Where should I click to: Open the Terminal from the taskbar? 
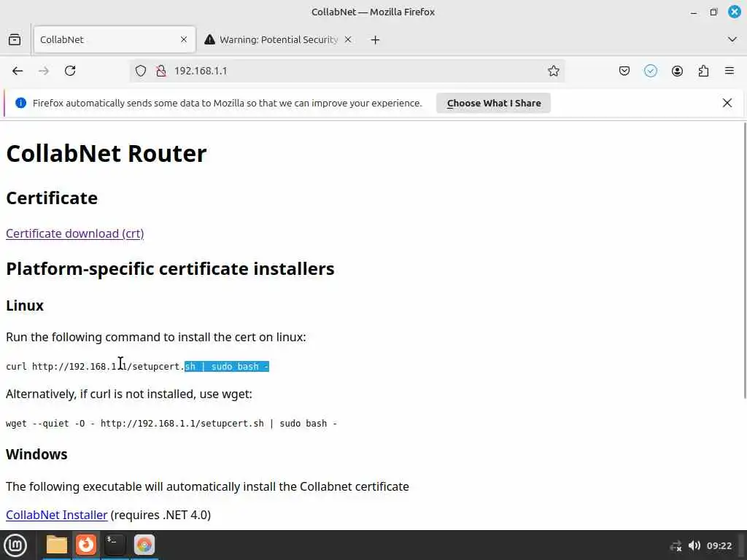[x=115, y=545]
